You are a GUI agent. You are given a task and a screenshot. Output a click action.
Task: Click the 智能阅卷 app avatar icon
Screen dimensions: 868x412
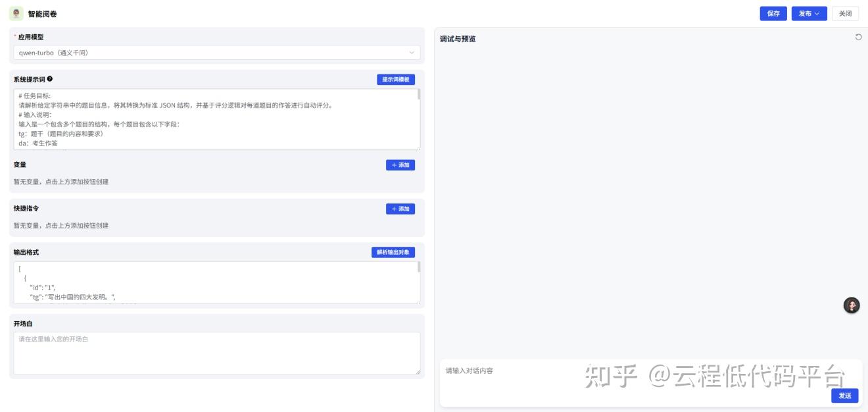coord(16,13)
